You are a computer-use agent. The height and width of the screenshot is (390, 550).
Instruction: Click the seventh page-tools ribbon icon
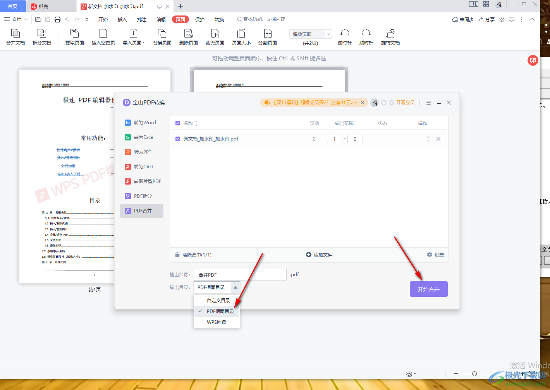(x=188, y=37)
